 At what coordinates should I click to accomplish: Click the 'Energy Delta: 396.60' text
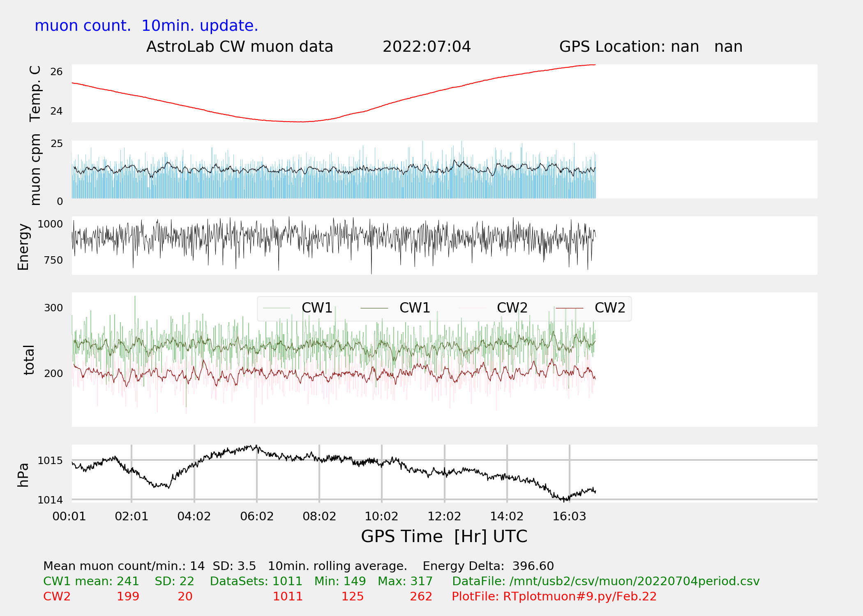pos(488,566)
